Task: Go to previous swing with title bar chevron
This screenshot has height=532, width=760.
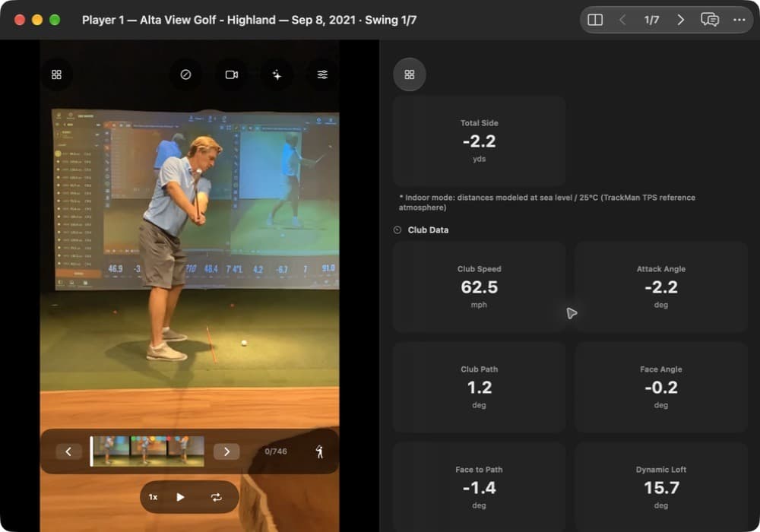Action: (x=623, y=20)
